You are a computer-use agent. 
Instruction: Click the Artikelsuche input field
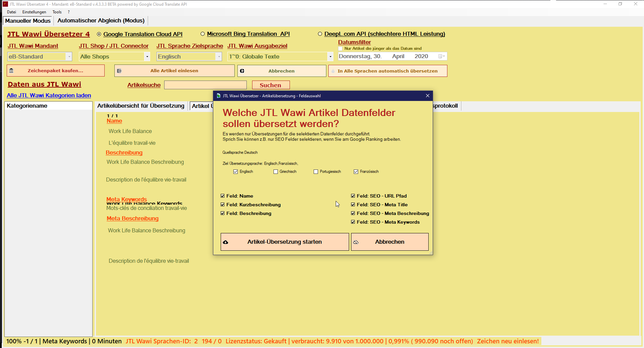pyautogui.click(x=205, y=85)
